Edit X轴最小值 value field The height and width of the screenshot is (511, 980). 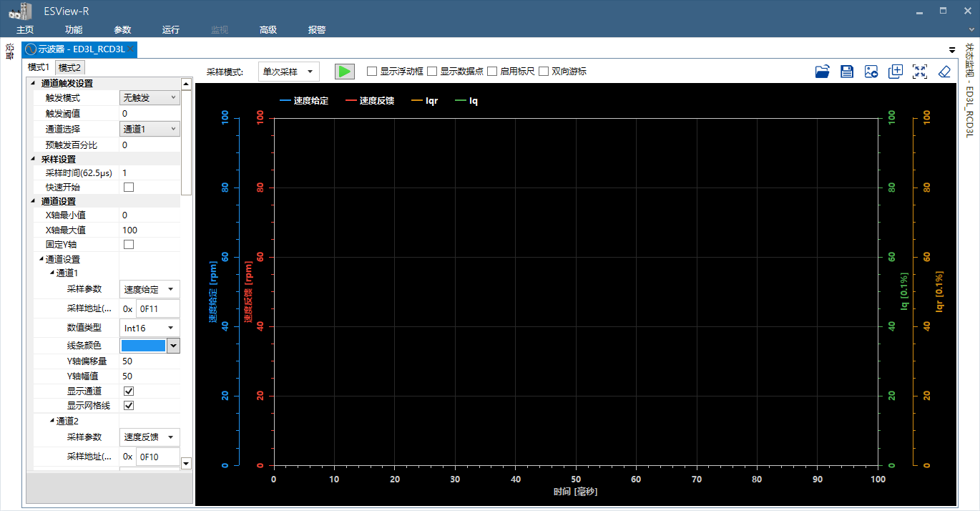[150, 215]
